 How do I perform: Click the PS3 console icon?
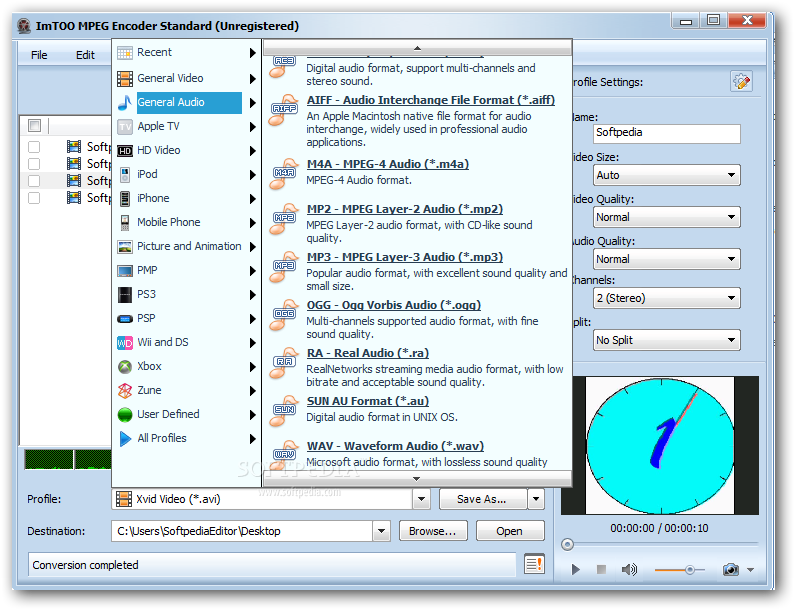125,294
